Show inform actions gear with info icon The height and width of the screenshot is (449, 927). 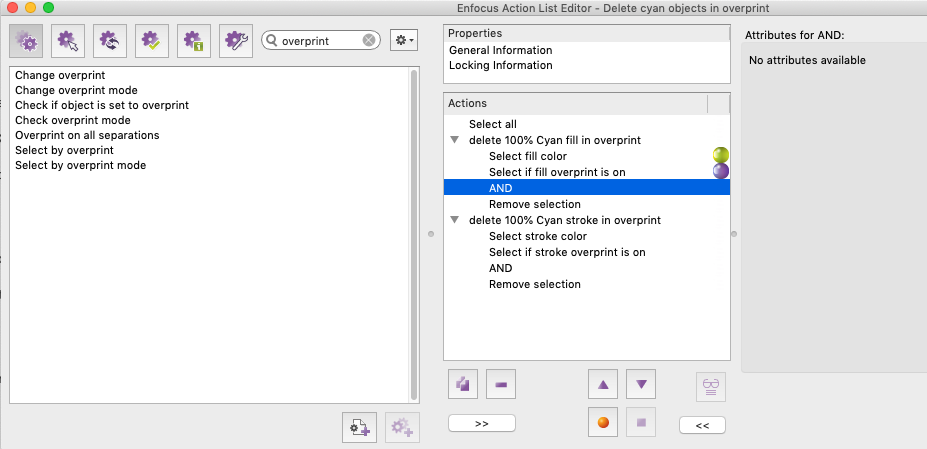(194, 41)
